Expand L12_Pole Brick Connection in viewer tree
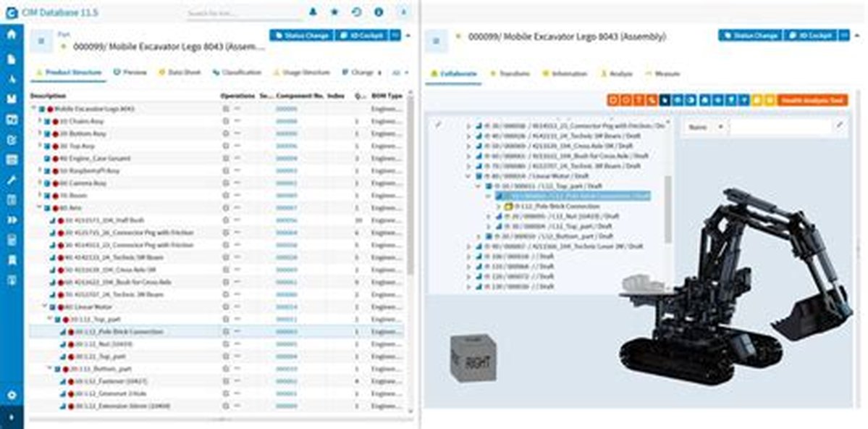 498,207
